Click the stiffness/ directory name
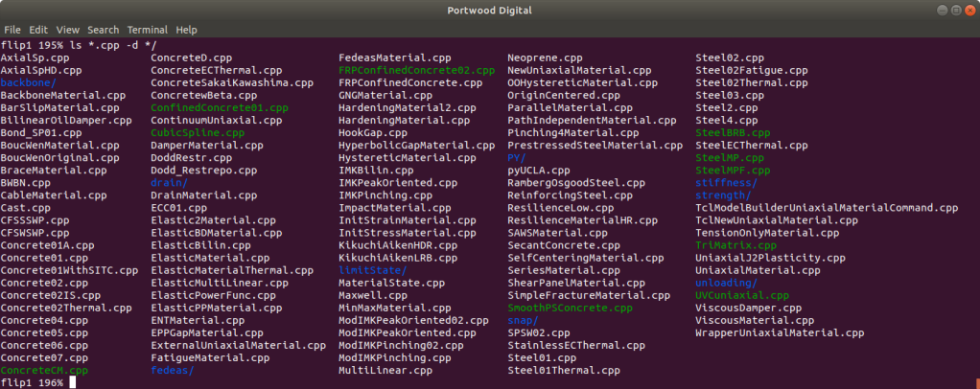The image size is (980, 389). tap(726, 182)
